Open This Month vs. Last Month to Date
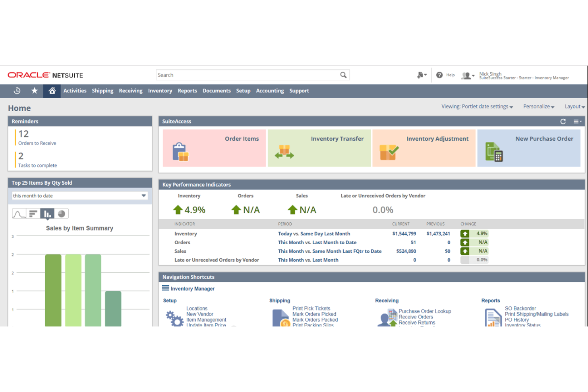Viewport: 588px width, 392px height. click(317, 242)
